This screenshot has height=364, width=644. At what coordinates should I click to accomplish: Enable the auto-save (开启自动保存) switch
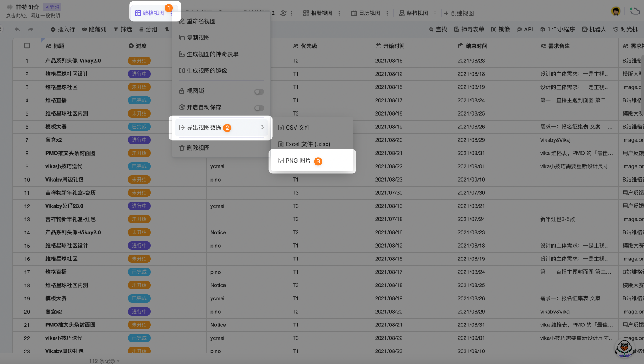(x=259, y=108)
